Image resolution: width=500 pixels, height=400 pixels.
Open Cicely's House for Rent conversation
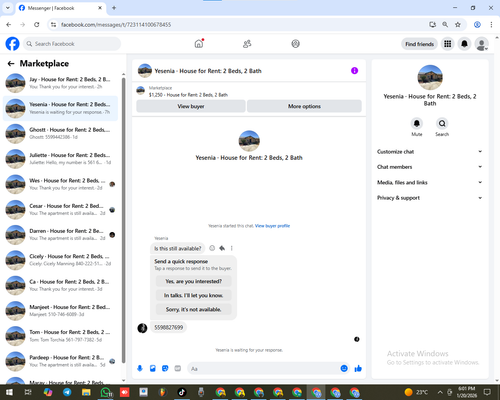coord(60,260)
